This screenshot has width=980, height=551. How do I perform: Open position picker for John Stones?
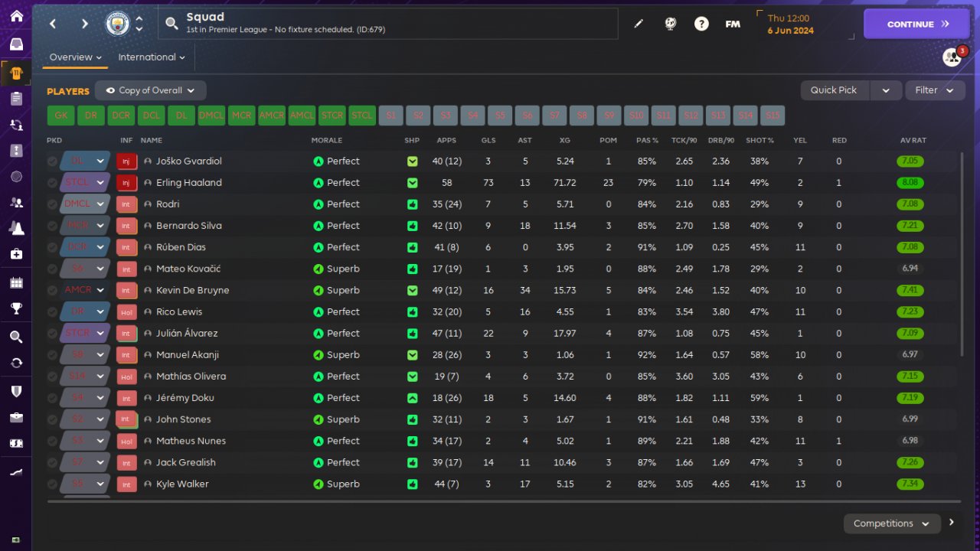coord(84,419)
